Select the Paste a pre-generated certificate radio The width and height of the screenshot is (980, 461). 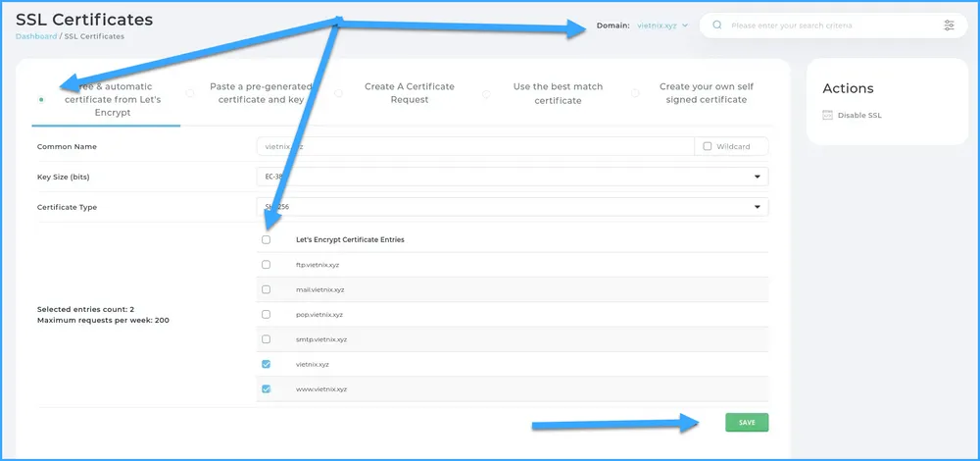click(190, 93)
